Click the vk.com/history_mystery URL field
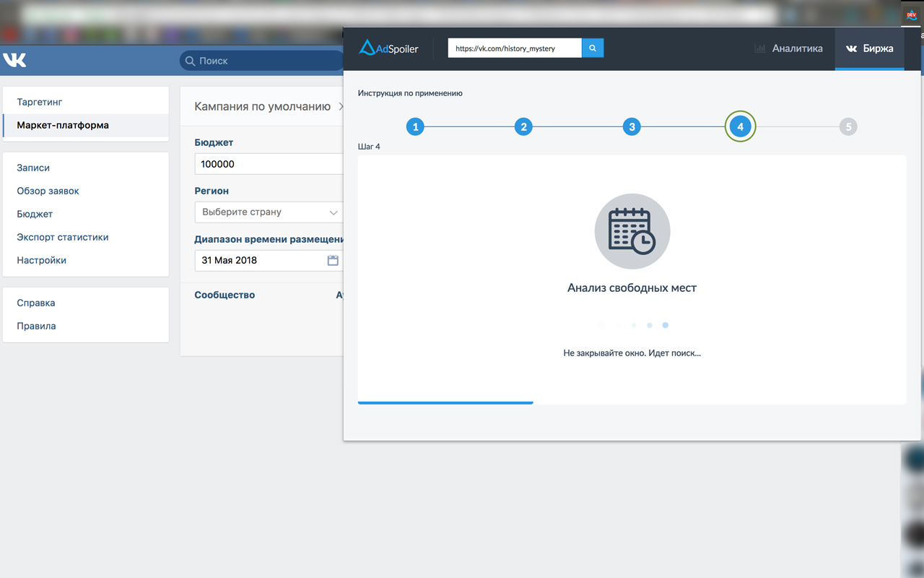Image resolution: width=924 pixels, height=578 pixels. [515, 48]
